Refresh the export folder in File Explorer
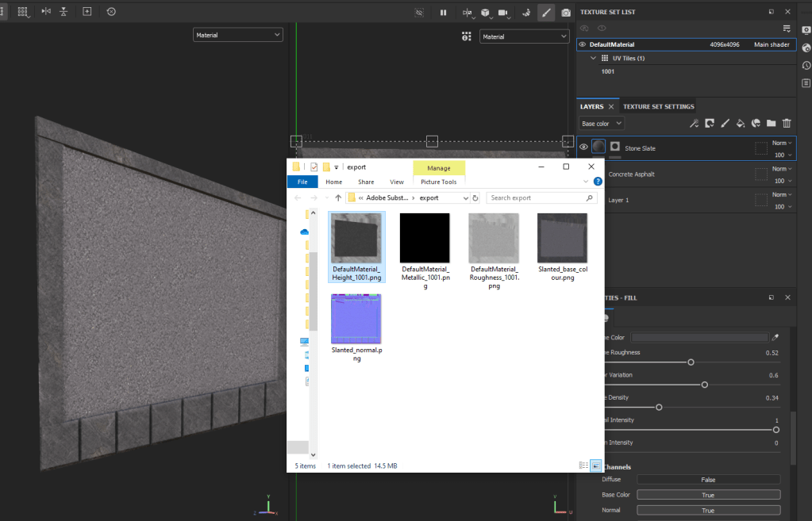The height and width of the screenshot is (521, 812). click(475, 197)
